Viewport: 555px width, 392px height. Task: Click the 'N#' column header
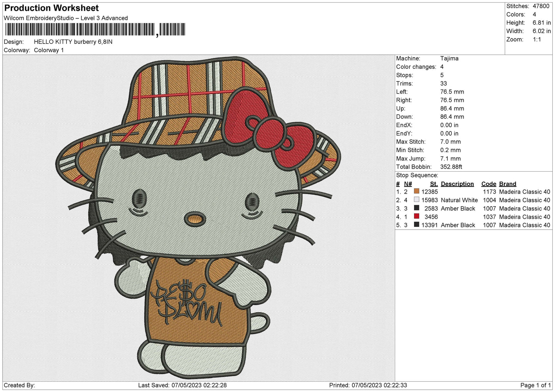408,184
